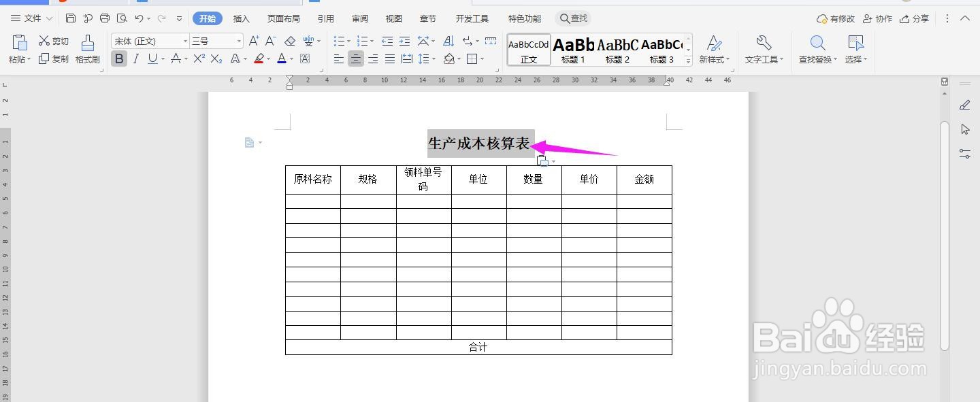Click the character border icon
This screenshot has height=402, width=980.
pyautogui.click(x=305, y=59)
